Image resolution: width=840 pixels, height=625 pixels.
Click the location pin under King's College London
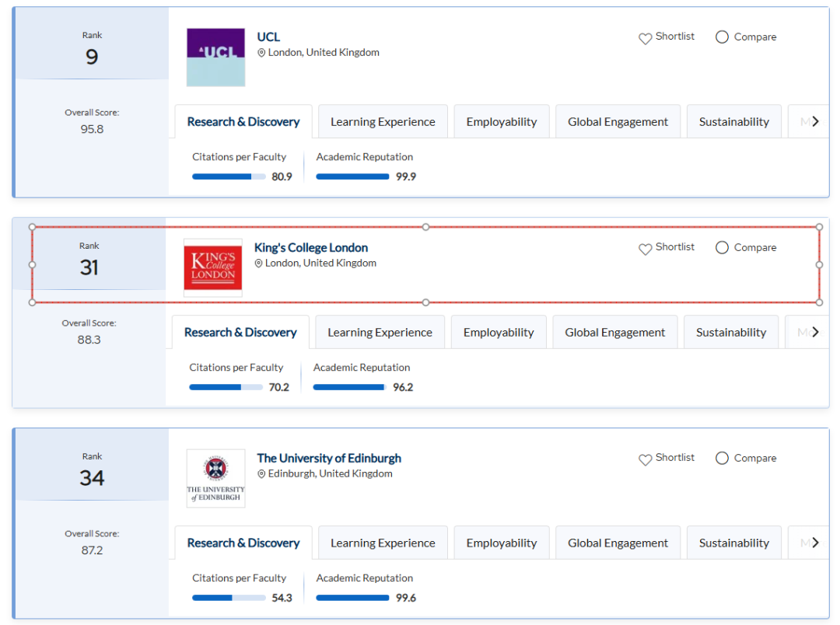258,263
